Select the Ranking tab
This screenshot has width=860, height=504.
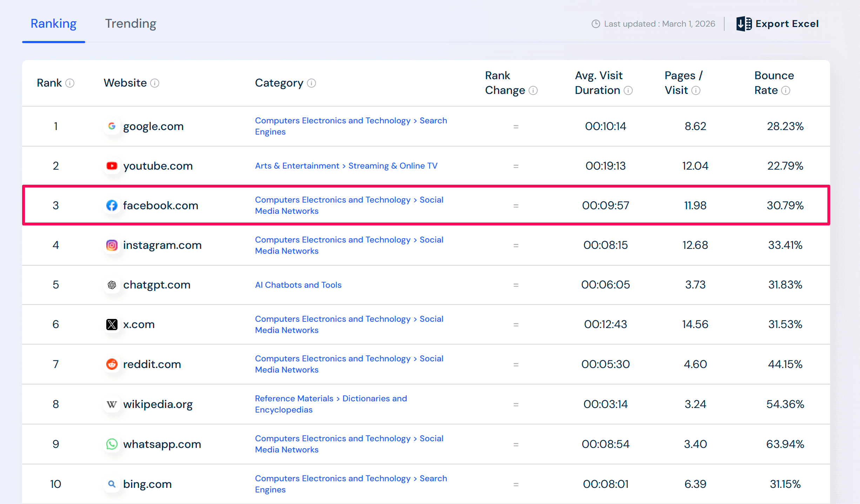coord(53,24)
